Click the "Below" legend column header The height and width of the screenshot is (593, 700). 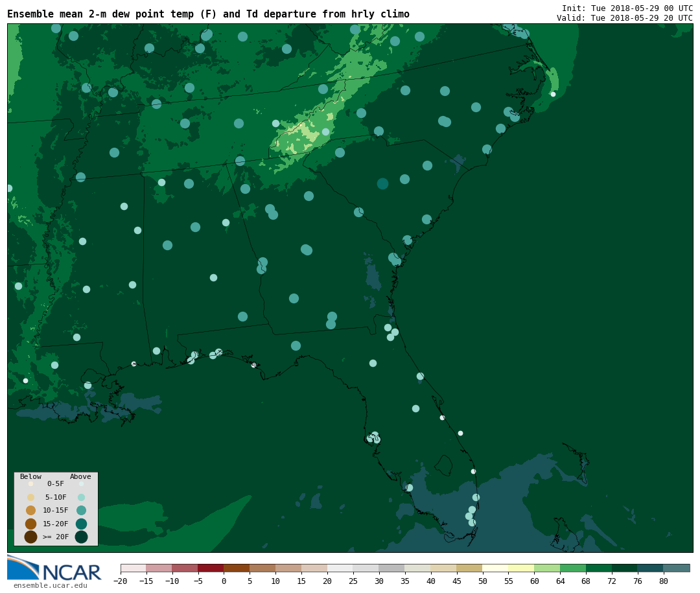tap(30, 477)
